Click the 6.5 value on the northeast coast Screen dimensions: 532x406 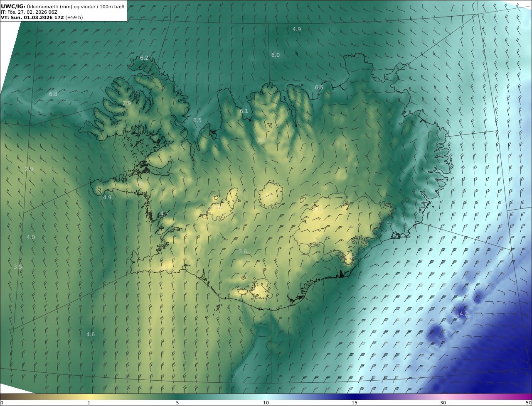click(x=319, y=88)
